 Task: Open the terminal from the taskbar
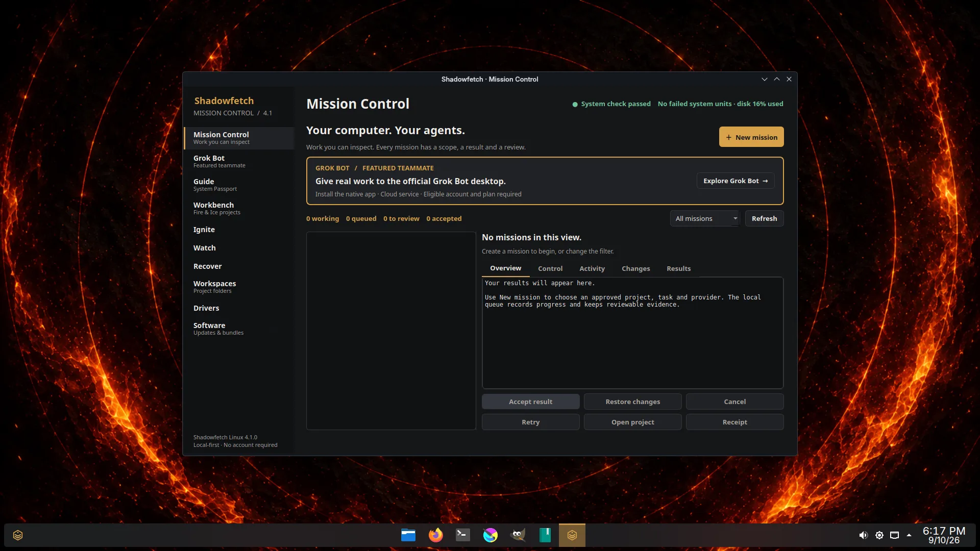coord(463,535)
